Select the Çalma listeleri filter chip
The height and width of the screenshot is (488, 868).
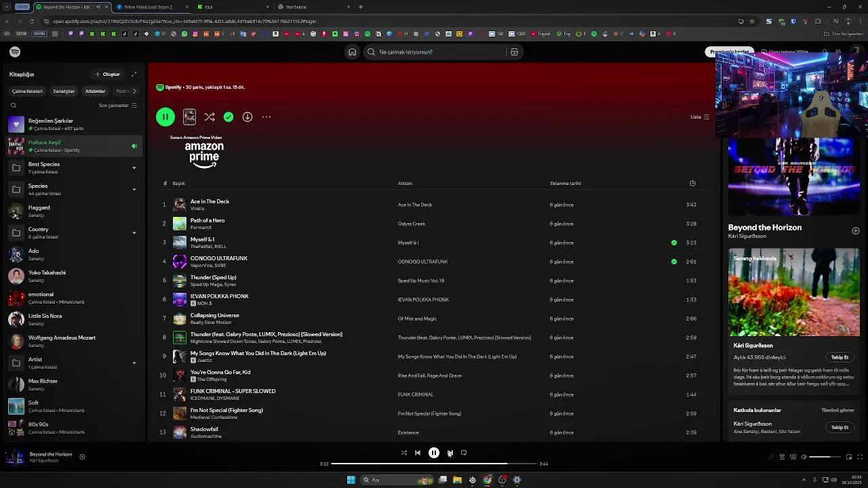pos(27,91)
